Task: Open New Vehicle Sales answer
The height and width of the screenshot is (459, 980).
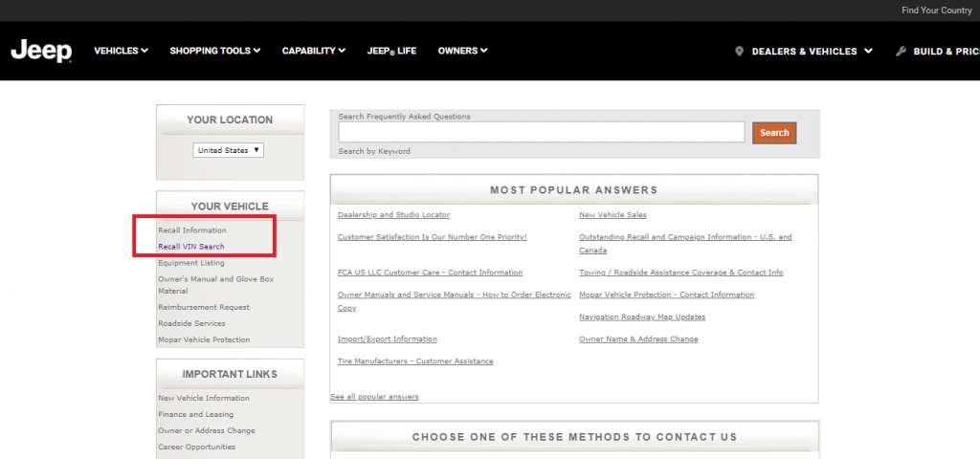Action: point(613,215)
